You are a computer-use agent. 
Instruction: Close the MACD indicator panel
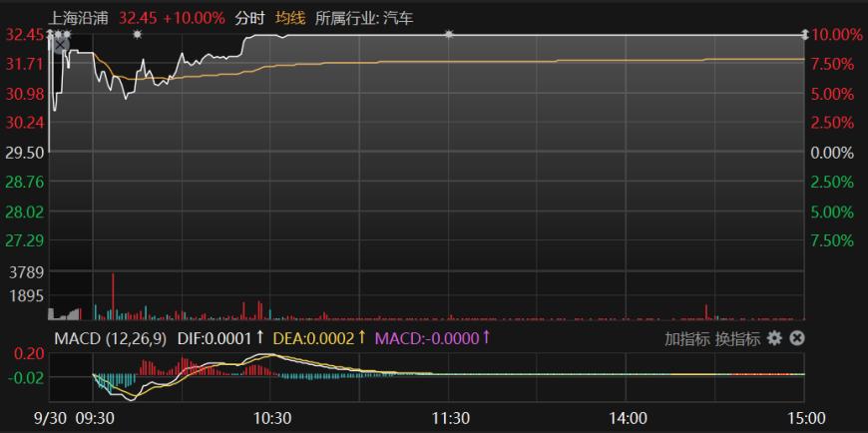(x=797, y=338)
